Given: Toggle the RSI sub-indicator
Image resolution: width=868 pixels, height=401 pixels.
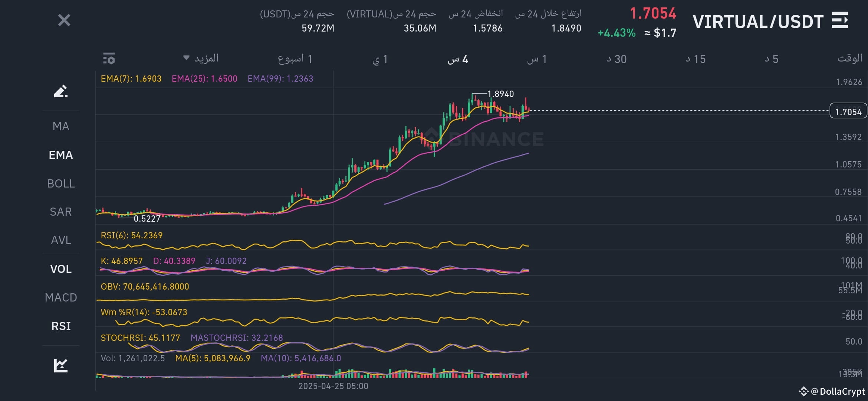Looking at the screenshot, I should pos(61,326).
